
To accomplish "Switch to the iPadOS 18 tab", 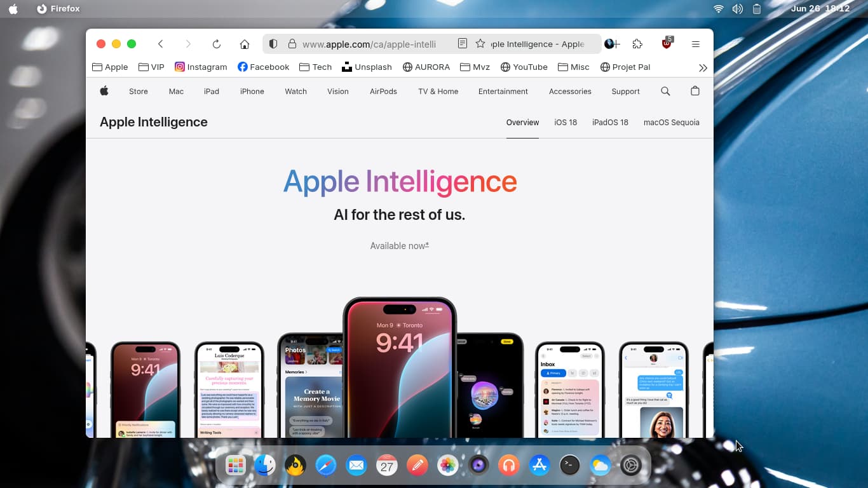I will coord(610,123).
